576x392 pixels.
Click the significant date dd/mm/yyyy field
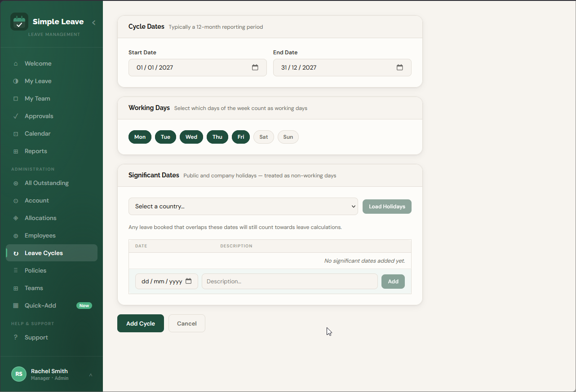(167, 282)
